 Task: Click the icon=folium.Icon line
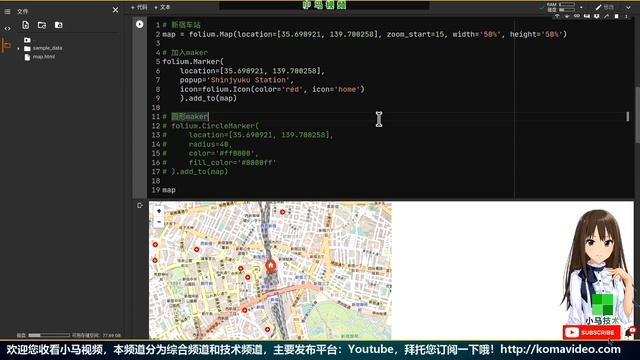[x=272, y=89]
